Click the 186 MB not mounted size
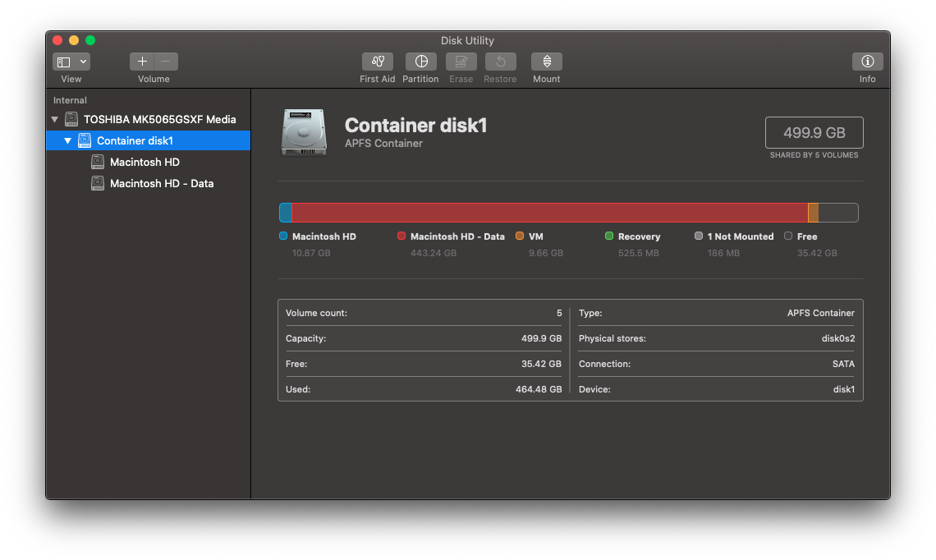Viewport: 936px width, 560px height. pyautogui.click(x=723, y=253)
